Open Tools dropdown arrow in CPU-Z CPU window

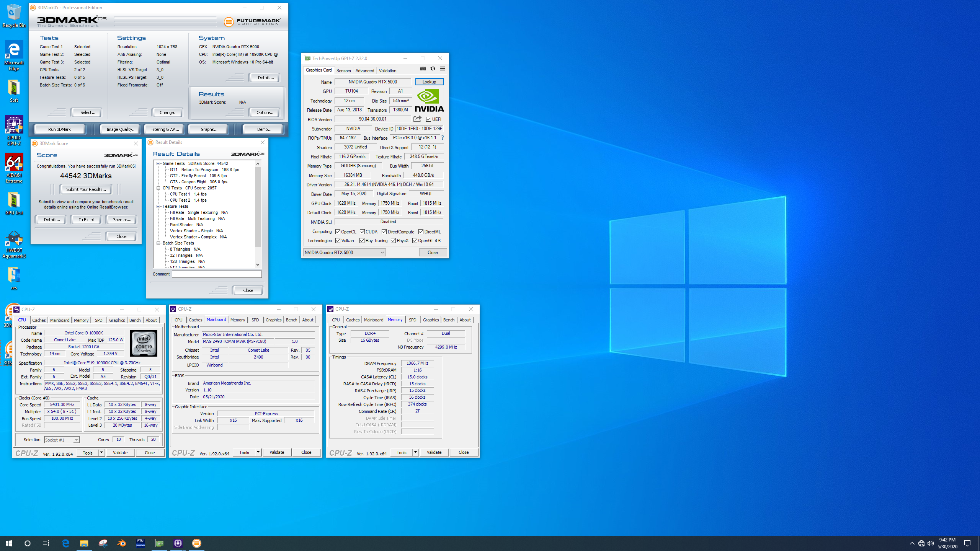[101, 453]
